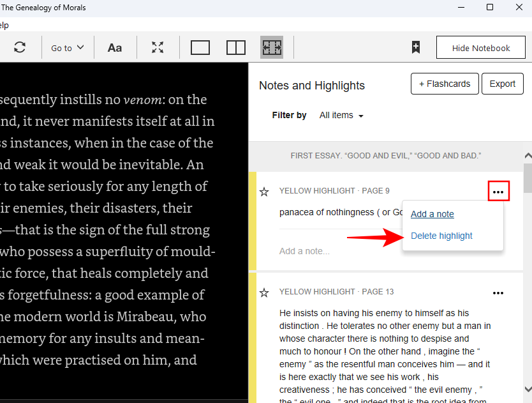Select Delete highlight menu option
The height and width of the screenshot is (403, 532).
[x=441, y=236]
